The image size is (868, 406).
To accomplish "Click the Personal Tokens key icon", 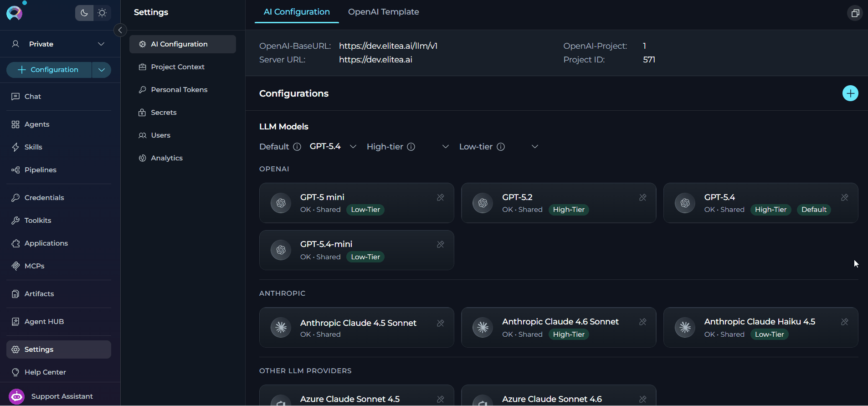I will [143, 90].
